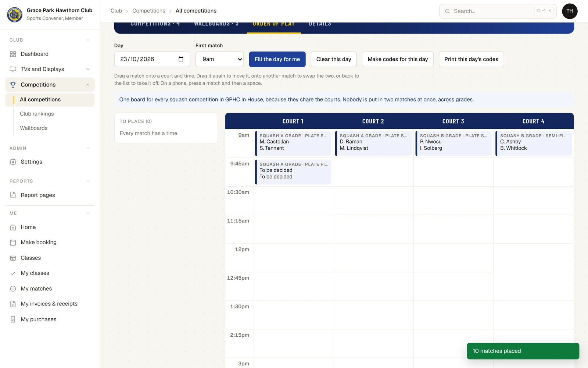Viewport: 588px width, 368px height.
Task: Open Make booking calendar icon
Action: (13, 243)
